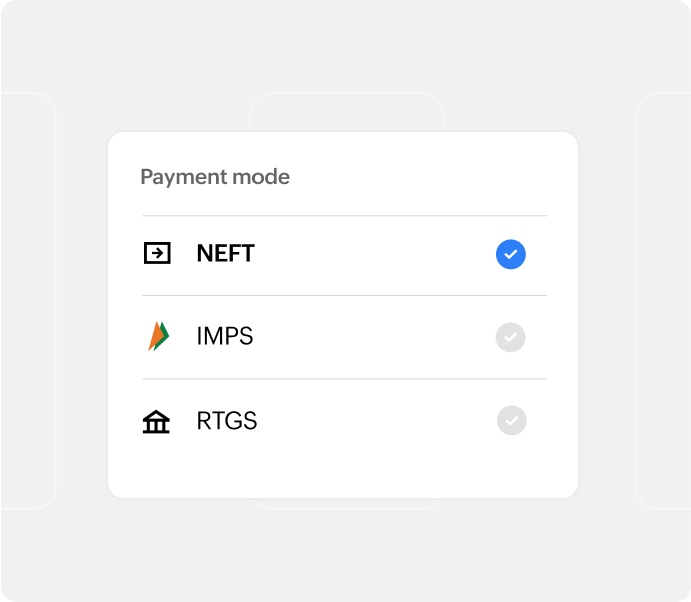Click the divider between IMPS and RTGS
Image resolution: width=691 pixels, height=602 pixels.
pyautogui.click(x=344, y=379)
